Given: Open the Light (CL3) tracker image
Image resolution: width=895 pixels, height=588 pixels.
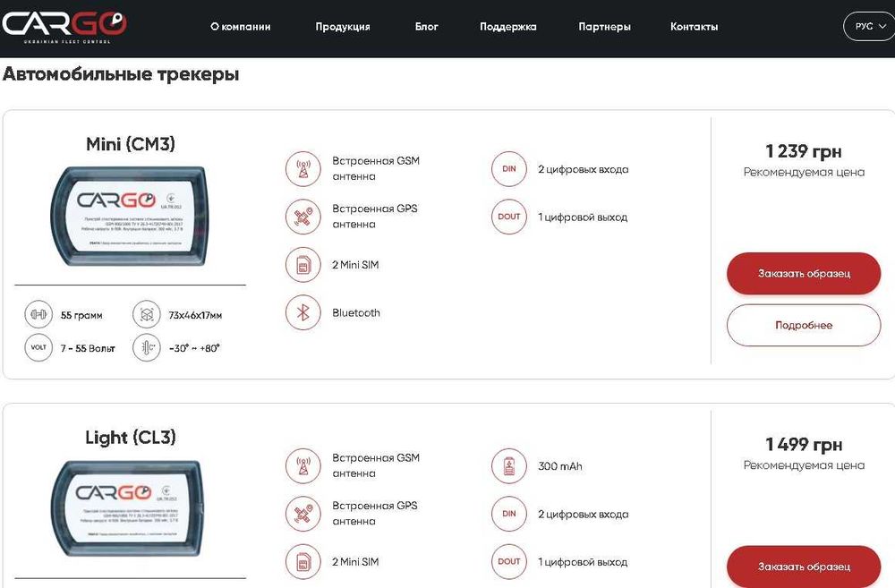Looking at the screenshot, I should pos(127,508).
